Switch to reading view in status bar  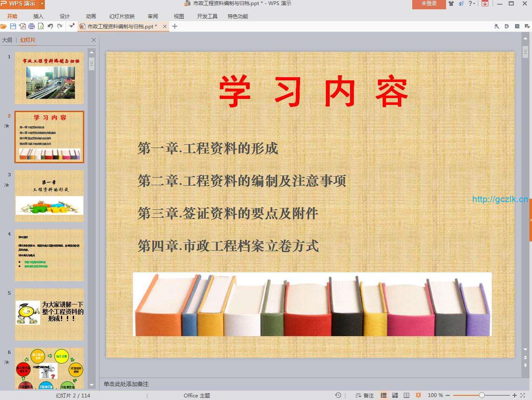[x=406, y=395]
